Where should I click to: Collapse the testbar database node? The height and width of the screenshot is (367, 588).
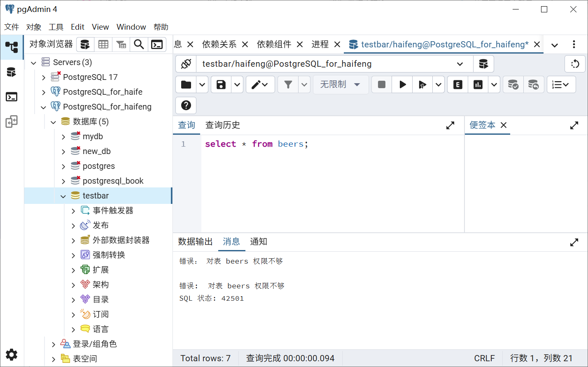pos(63,196)
